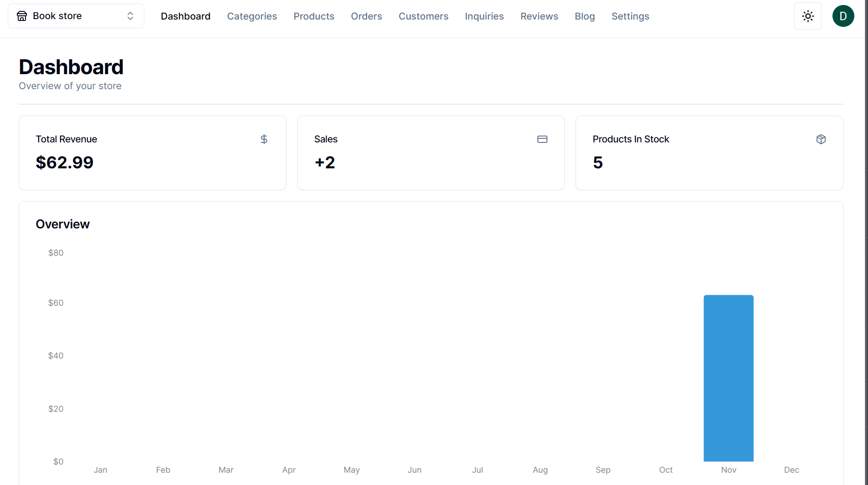Open the Book store selector dropdown
This screenshot has height=485, width=868.
click(x=76, y=16)
